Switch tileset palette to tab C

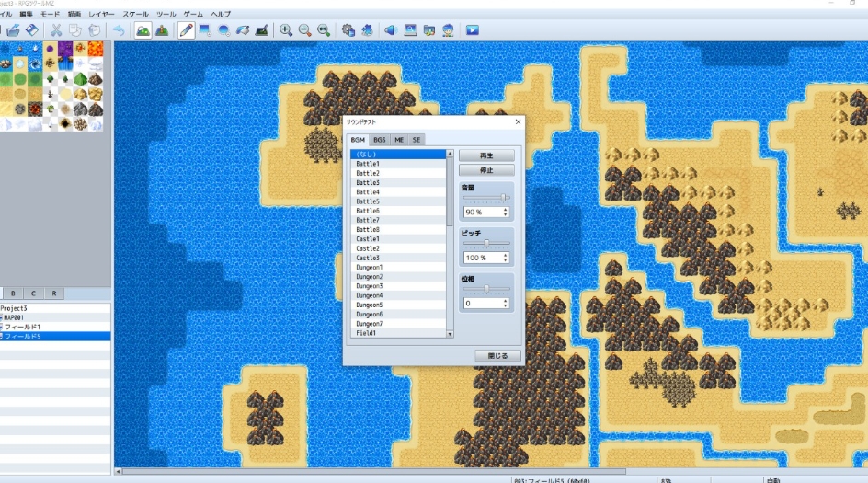(x=33, y=293)
